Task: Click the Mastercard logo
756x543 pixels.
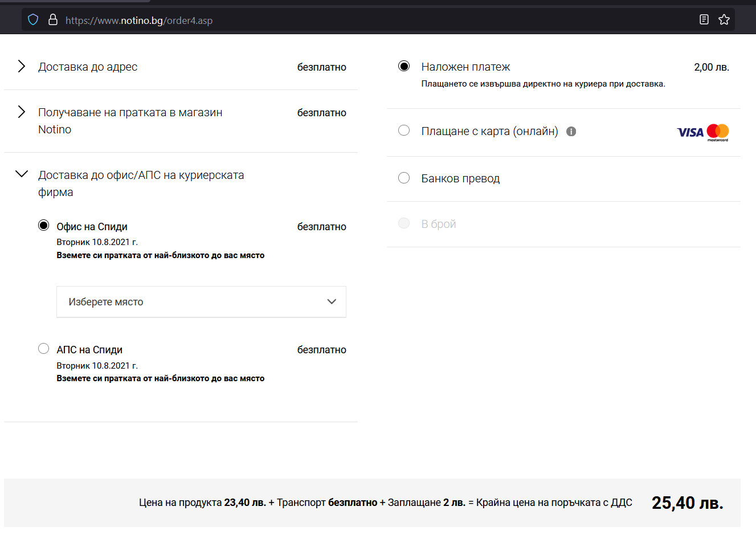Action: tap(718, 132)
